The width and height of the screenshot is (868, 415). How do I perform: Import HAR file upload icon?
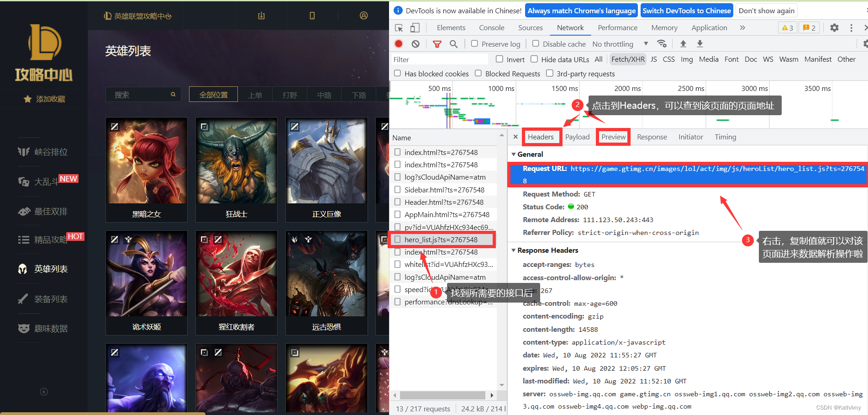(x=683, y=44)
